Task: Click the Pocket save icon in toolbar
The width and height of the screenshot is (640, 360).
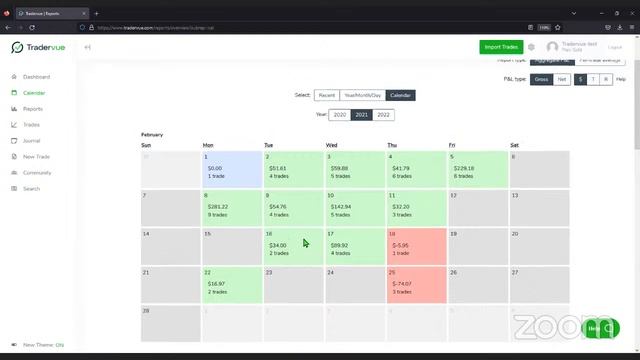Action: point(608,27)
